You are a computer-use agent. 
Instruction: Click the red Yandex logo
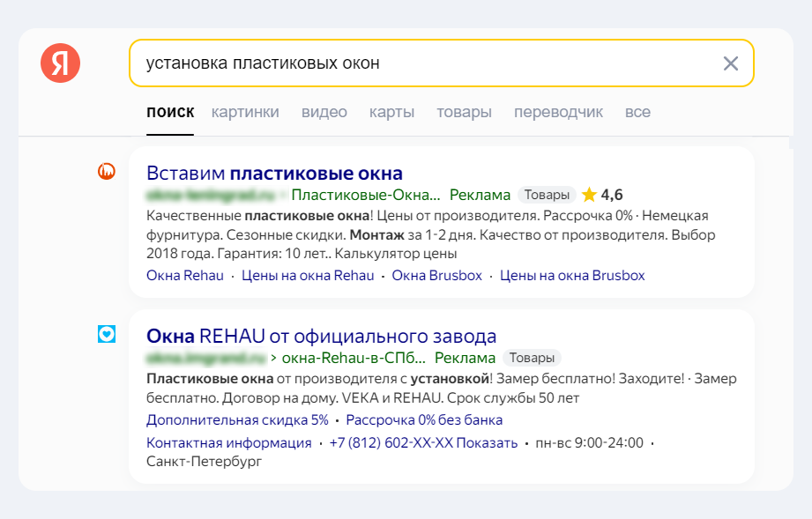point(59,63)
